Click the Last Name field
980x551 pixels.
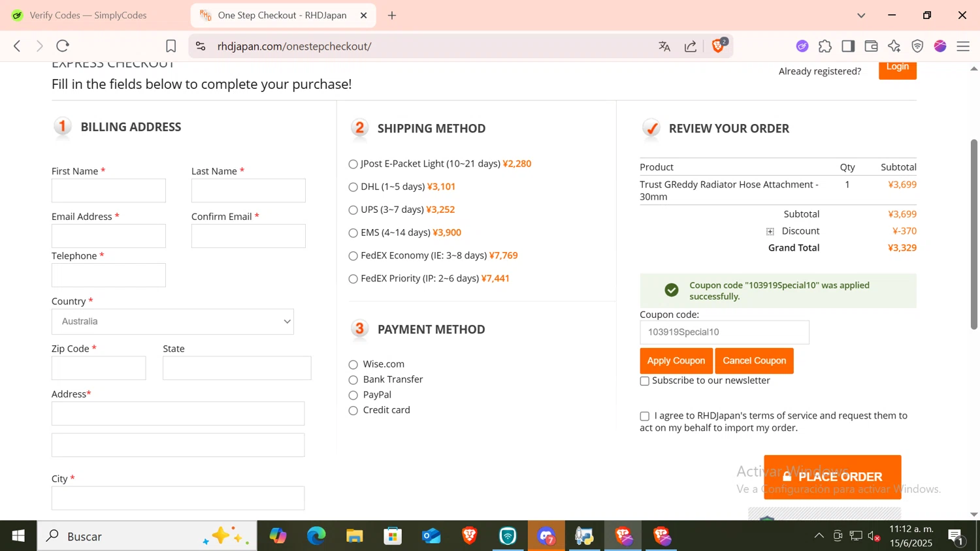(248, 191)
